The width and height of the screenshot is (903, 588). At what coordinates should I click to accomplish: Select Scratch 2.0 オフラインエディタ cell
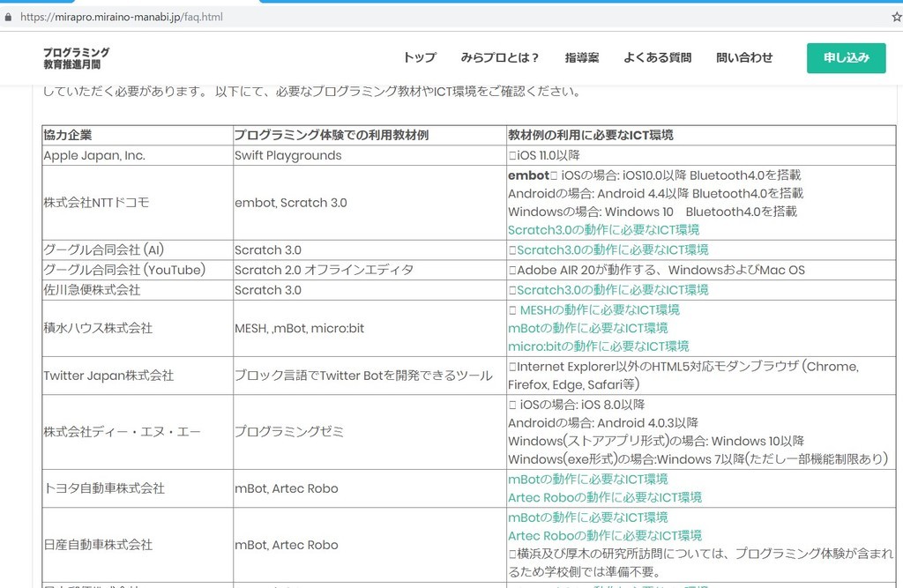click(x=369, y=270)
